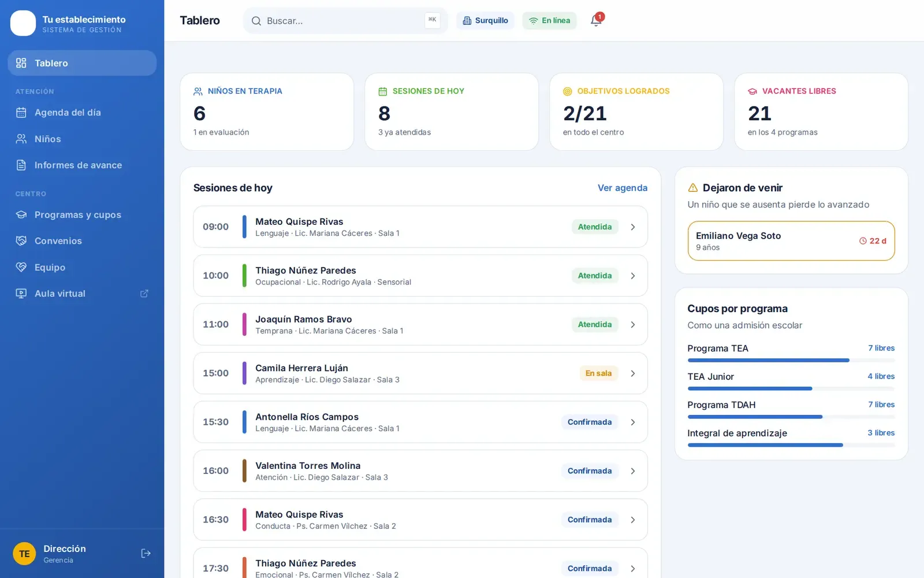
Task: Click the En sala status badge
Action: [x=598, y=373]
